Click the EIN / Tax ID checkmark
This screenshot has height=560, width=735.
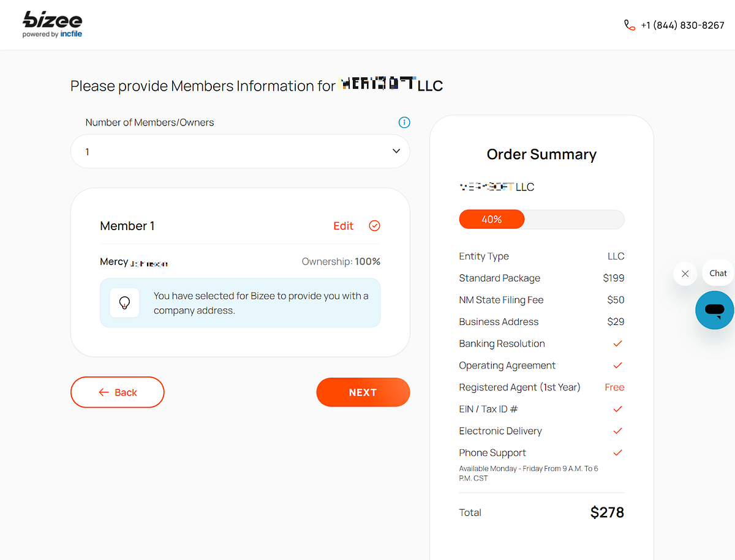617,409
